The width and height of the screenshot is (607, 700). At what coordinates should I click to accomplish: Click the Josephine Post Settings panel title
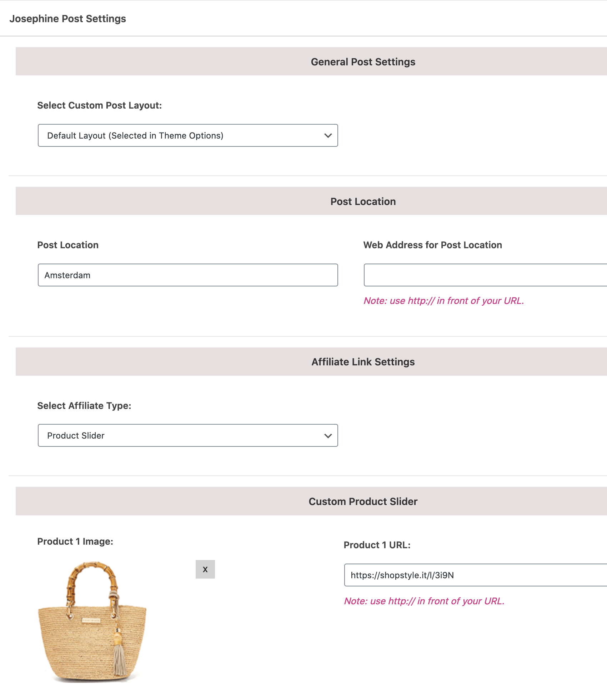68,19
